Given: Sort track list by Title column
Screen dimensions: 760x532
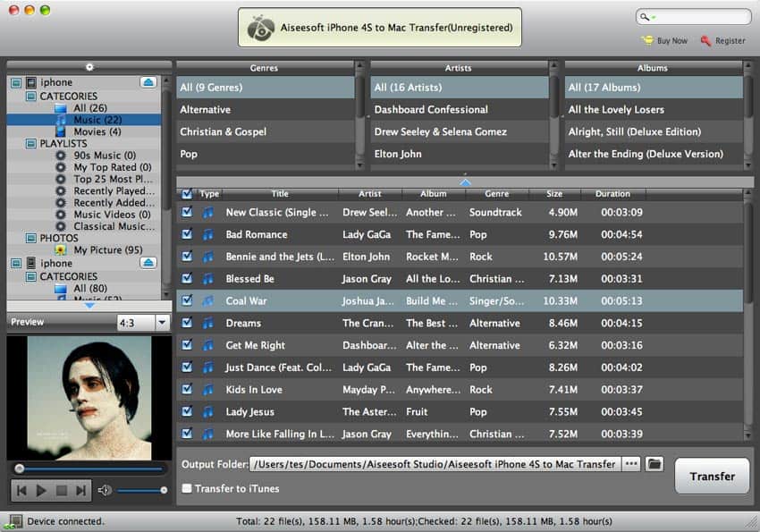Looking at the screenshot, I should (x=280, y=194).
